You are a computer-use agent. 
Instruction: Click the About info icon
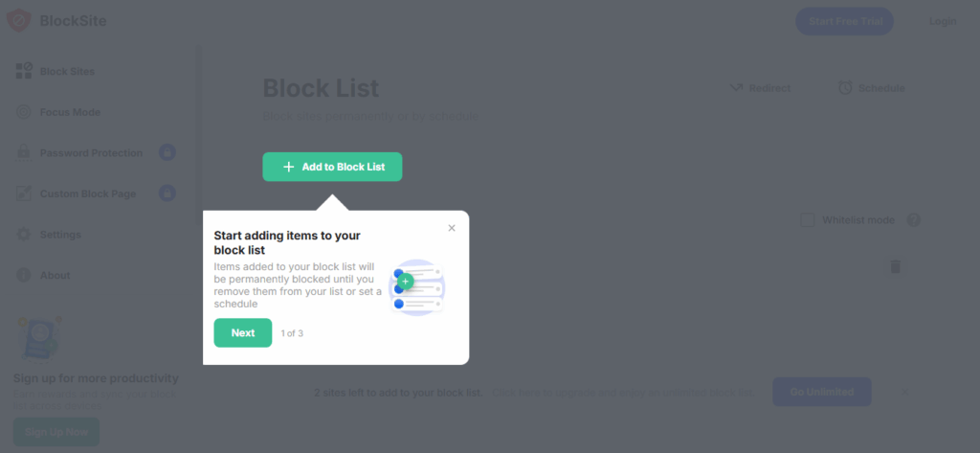[x=24, y=275]
